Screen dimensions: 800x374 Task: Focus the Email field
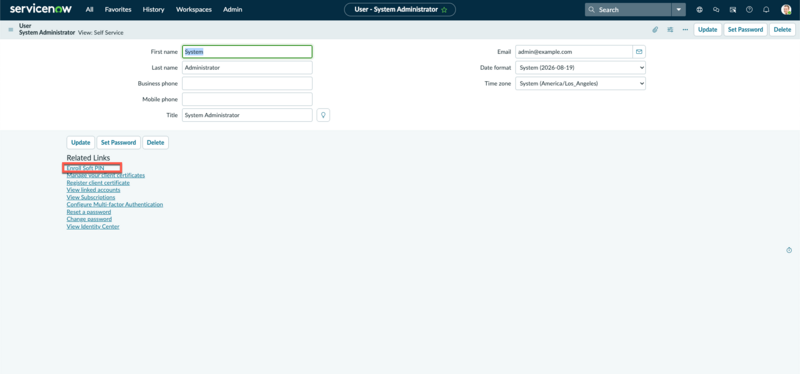tap(574, 52)
